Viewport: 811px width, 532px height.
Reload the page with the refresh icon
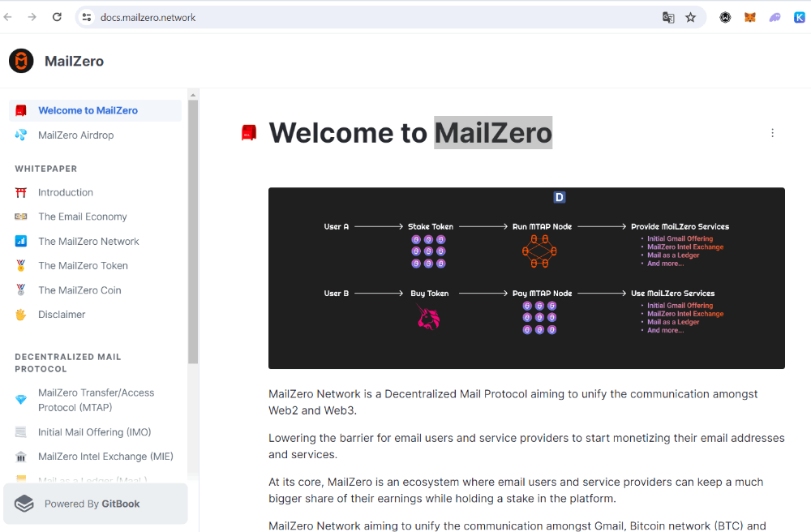57,17
